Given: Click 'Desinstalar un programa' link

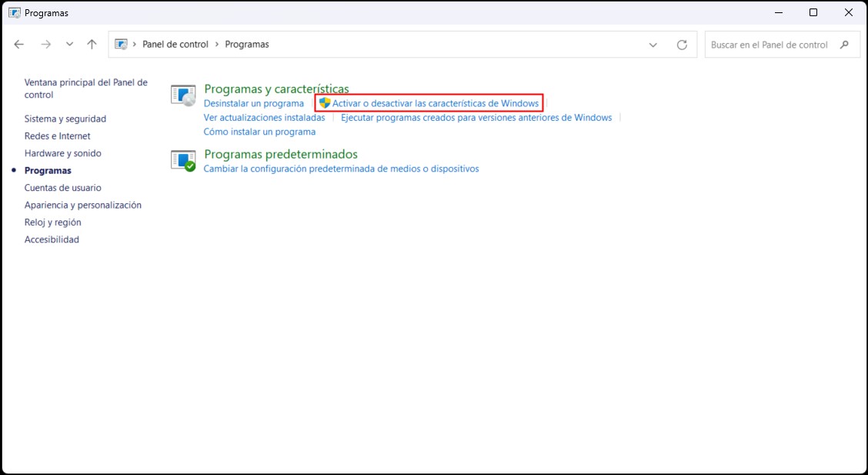Looking at the screenshot, I should (x=254, y=103).
